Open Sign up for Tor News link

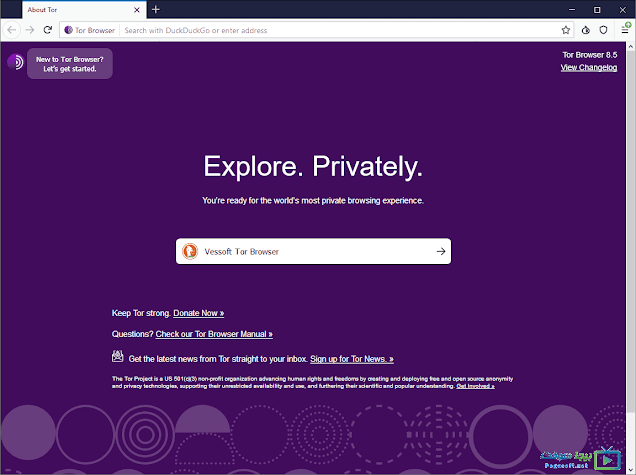point(352,359)
